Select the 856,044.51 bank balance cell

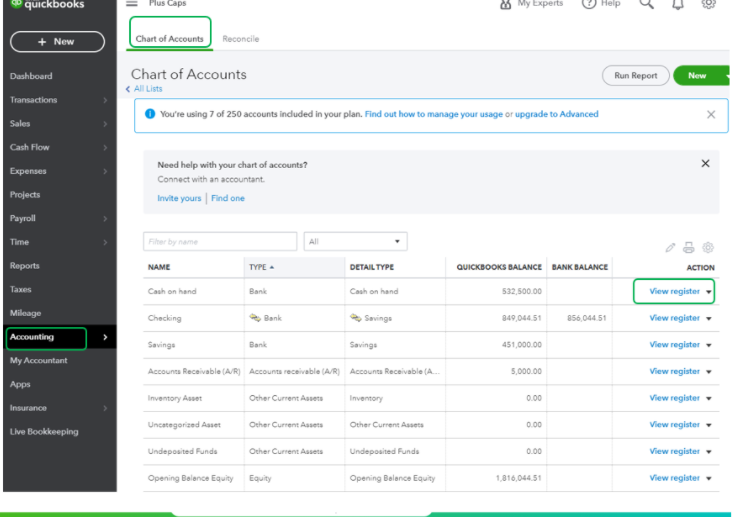point(586,318)
